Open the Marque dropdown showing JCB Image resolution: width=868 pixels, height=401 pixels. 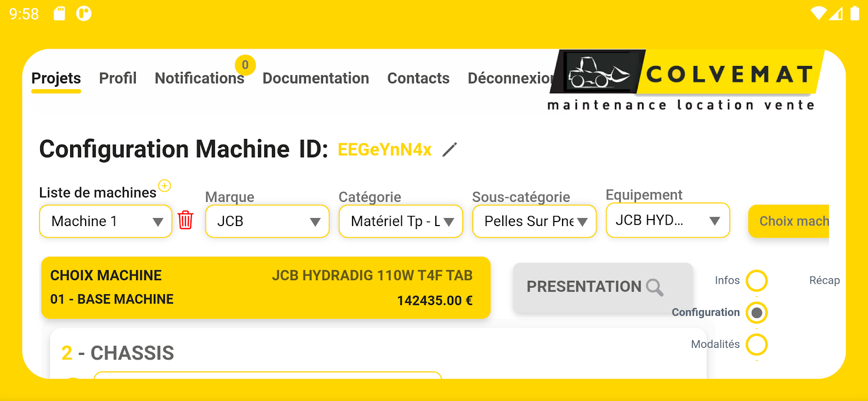point(267,221)
